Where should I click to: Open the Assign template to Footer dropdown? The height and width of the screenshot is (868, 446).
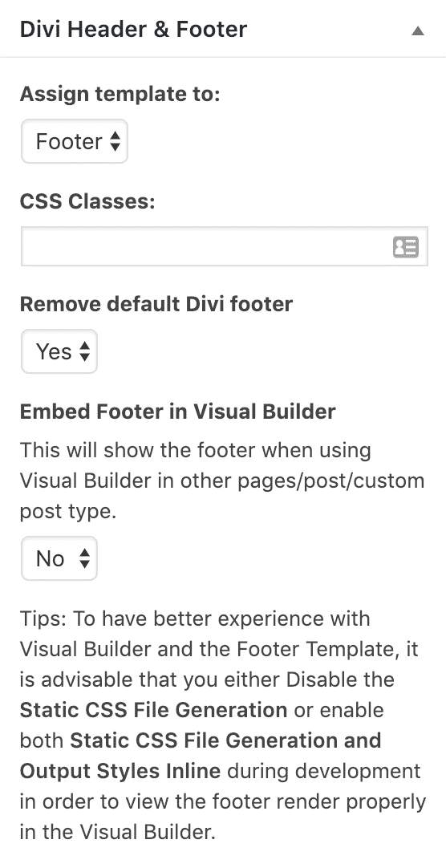pos(74,141)
